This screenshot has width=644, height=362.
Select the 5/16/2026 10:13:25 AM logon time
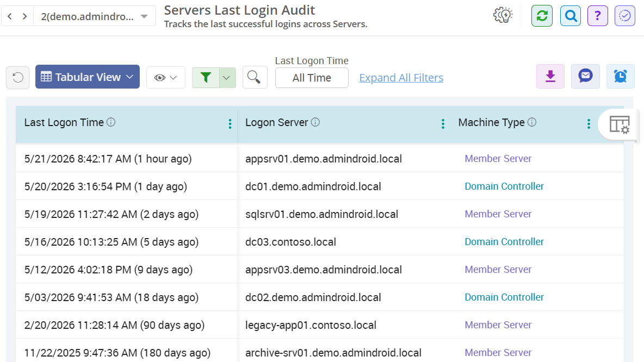(112, 242)
